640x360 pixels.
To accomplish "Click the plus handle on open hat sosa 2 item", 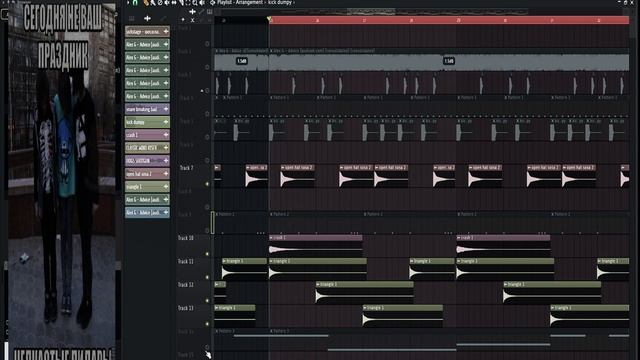I will [x=166, y=173].
